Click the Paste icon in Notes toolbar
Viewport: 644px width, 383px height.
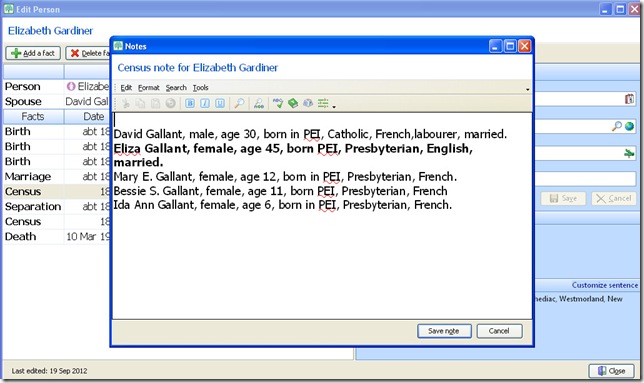[x=155, y=103]
